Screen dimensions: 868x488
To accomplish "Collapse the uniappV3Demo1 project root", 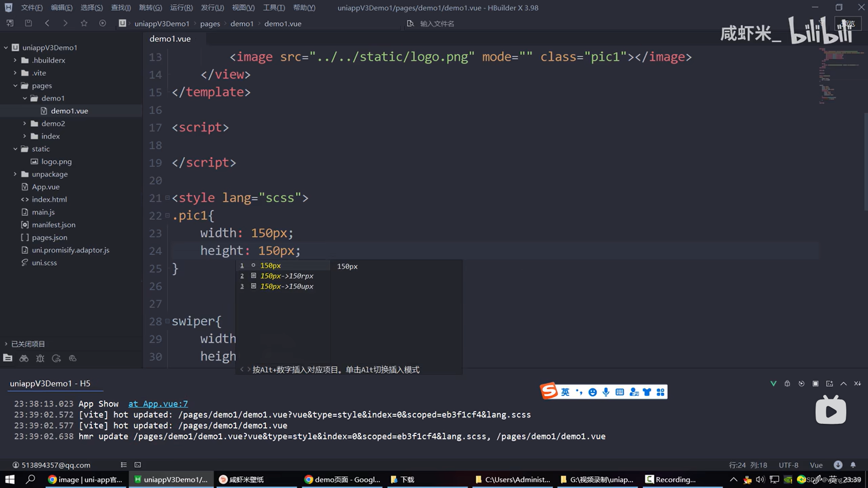I will tap(6, 47).
